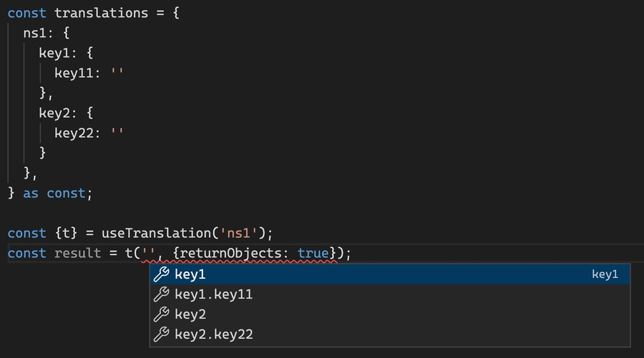644x358 pixels.
Task: Click the key1 detail label at the right of the highlighted suggestion
Action: tap(605, 274)
